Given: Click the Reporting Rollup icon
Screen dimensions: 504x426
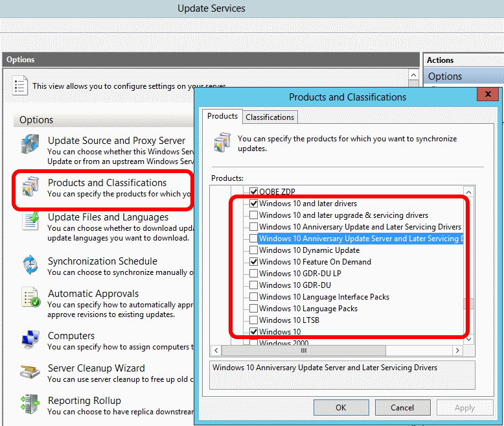Looking at the screenshot, I should coord(30,405).
